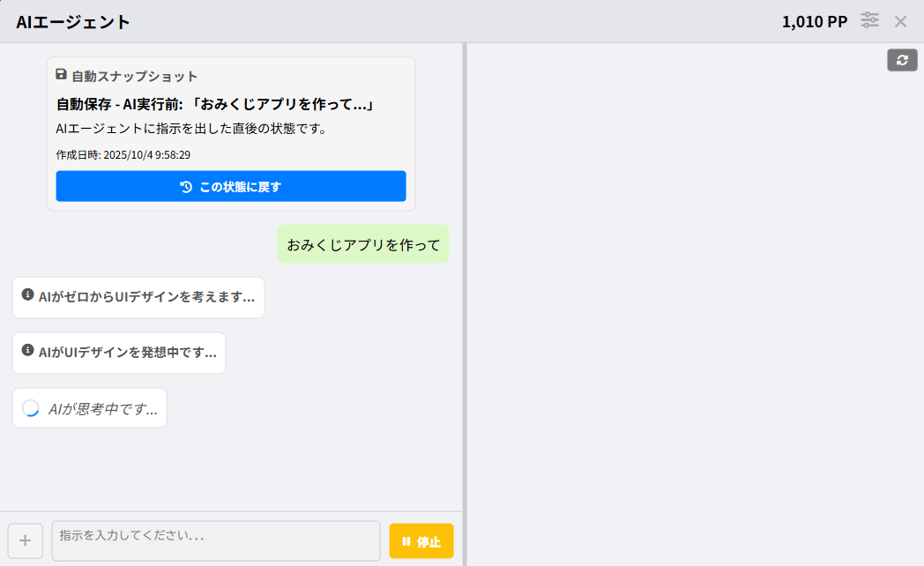Close the AIエージェント panel
This screenshot has height=566, width=924.
pos(900,21)
